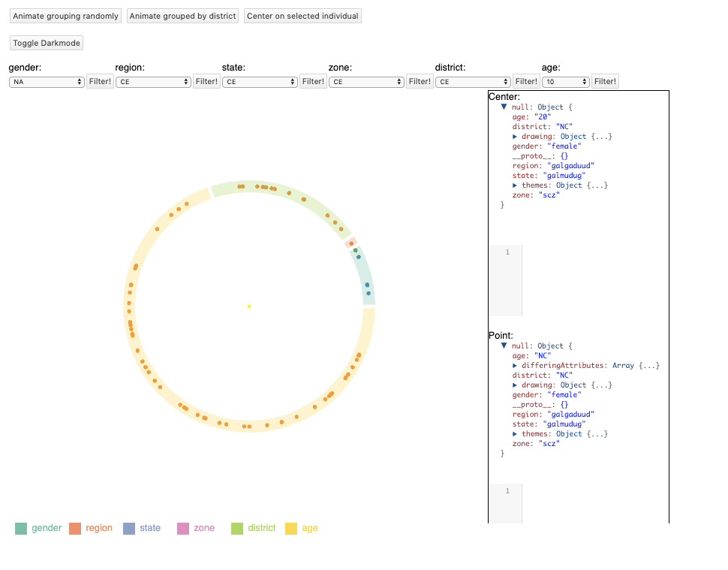Click Center on selected individual
The image size is (728, 570).
point(302,16)
